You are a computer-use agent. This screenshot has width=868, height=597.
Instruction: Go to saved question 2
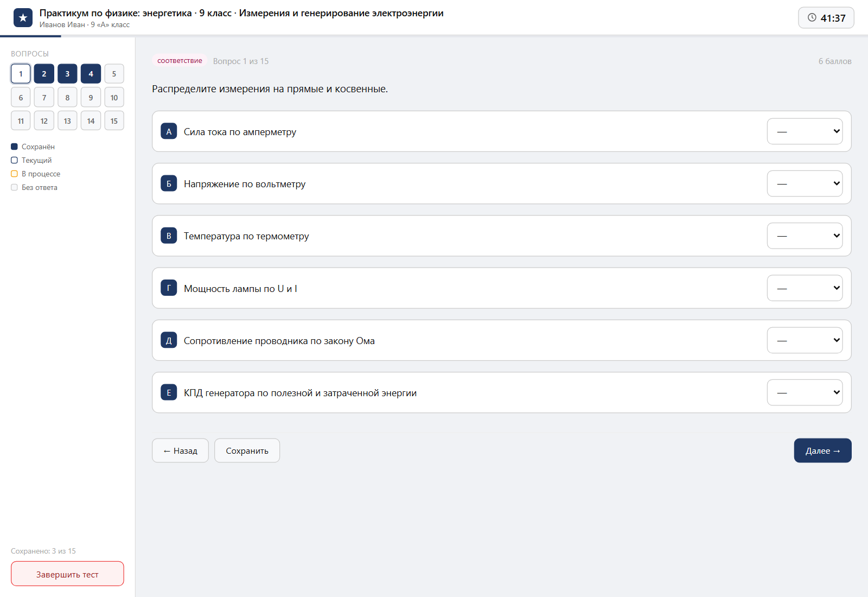coord(44,74)
